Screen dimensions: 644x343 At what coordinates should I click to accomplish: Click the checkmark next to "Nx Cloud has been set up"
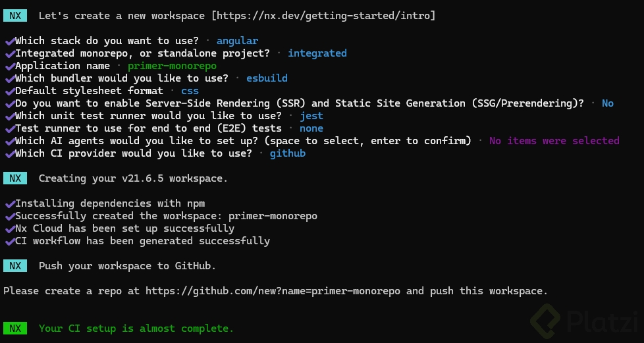click(x=9, y=228)
